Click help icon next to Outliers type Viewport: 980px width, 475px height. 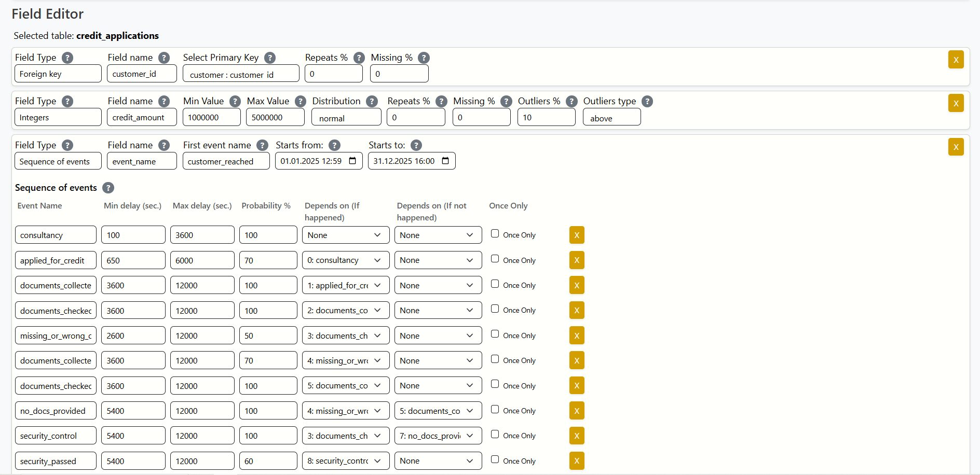(x=647, y=101)
